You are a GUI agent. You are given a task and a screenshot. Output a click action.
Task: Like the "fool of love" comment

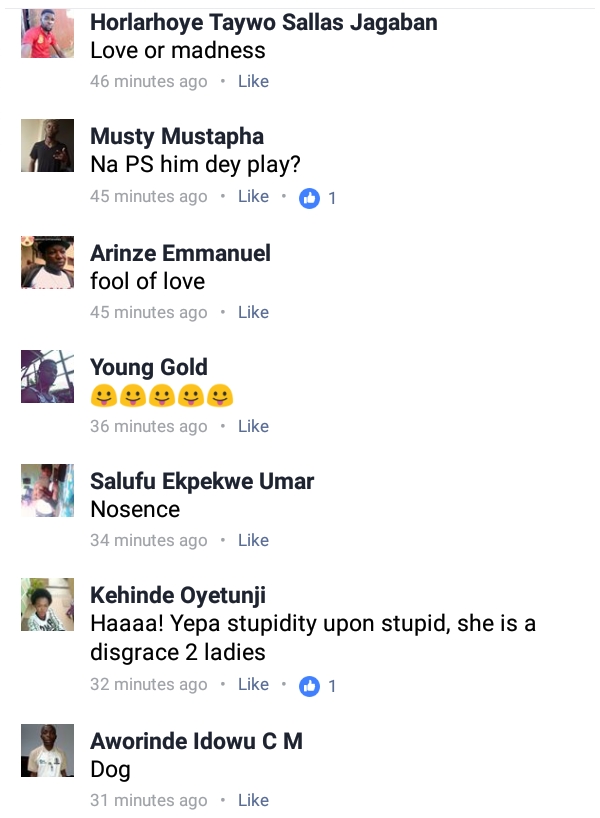coord(253,312)
